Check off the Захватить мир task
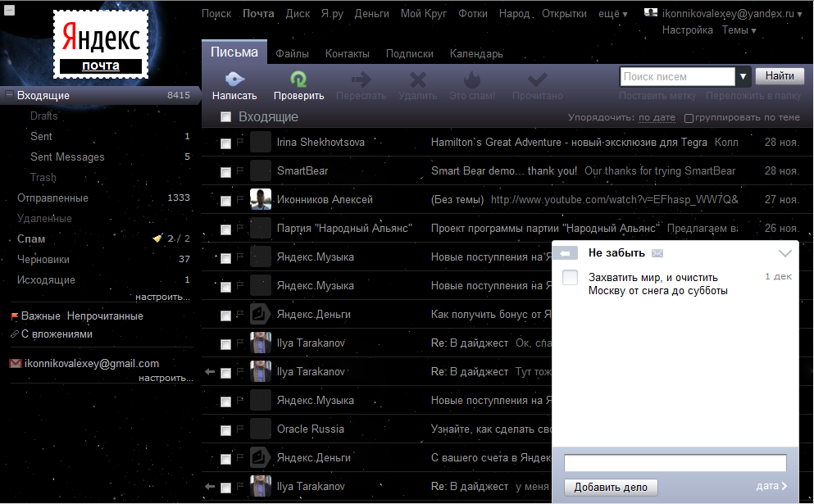814x504 pixels. (570, 277)
